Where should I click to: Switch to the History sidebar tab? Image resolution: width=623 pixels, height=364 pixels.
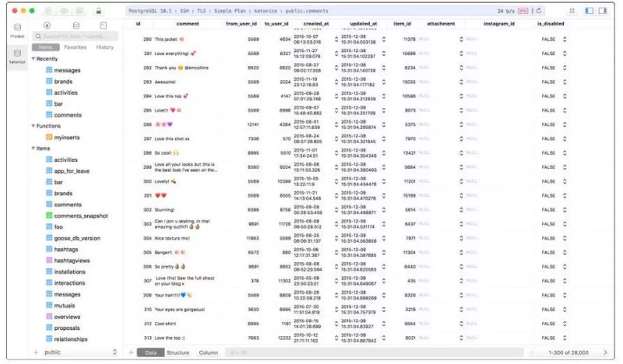(x=104, y=47)
